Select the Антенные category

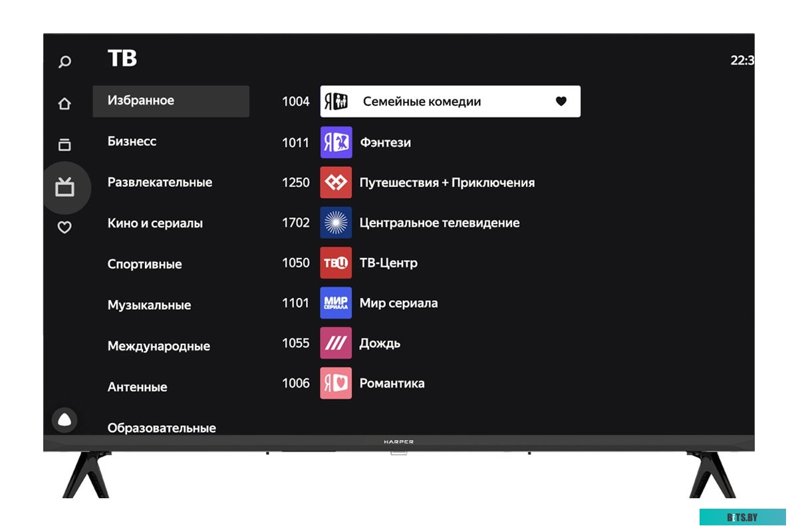pyautogui.click(x=138, y=387)
